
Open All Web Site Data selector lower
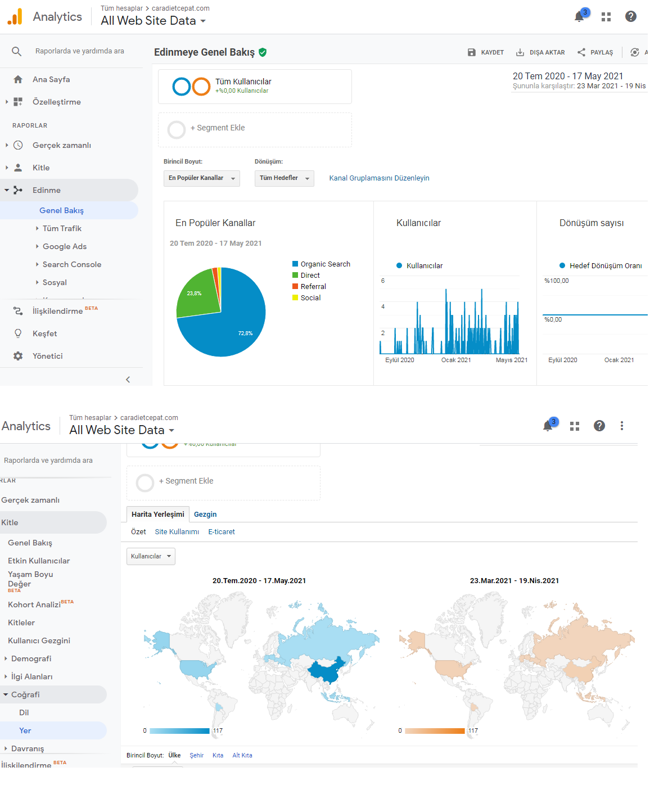click(122, 430)
